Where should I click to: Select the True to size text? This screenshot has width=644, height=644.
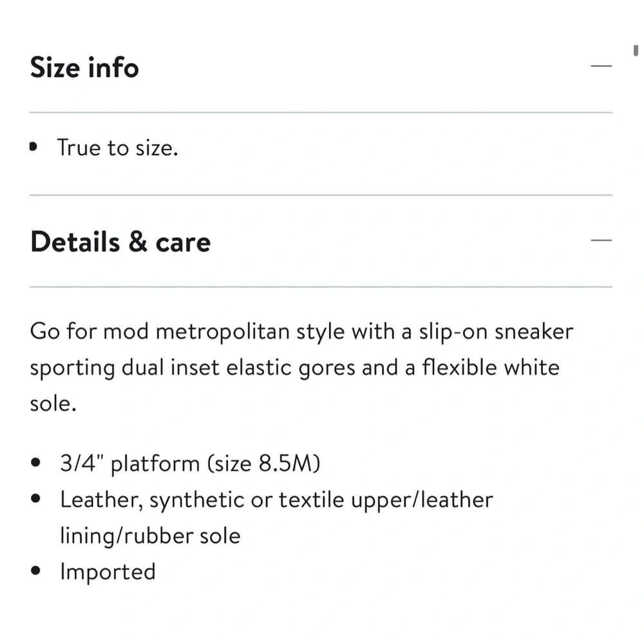click(x=117, y=147)
